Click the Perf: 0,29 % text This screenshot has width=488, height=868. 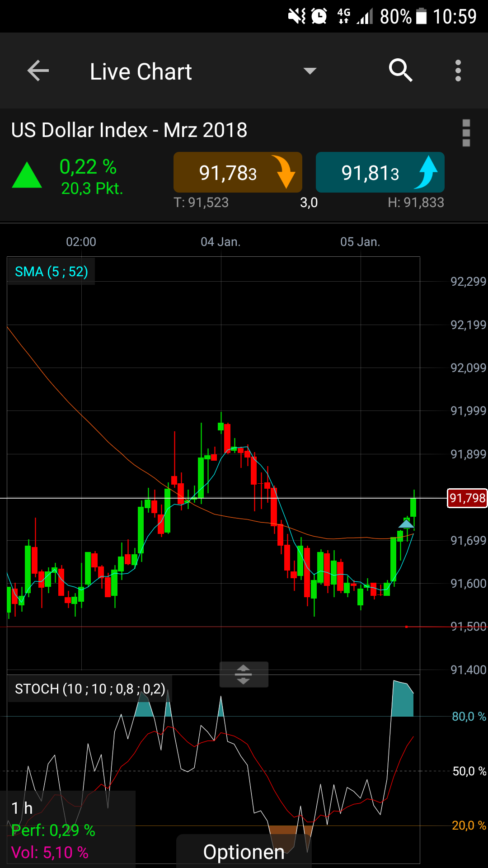click(x=53, y=830)
